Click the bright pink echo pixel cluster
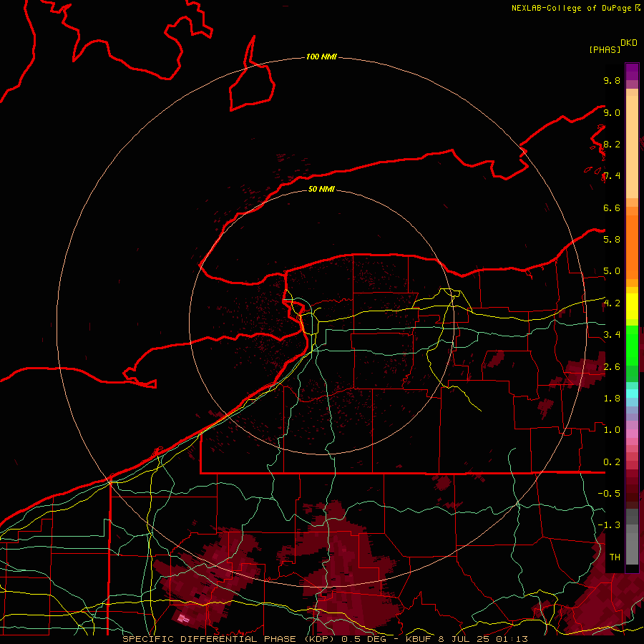644x644 pixels. coord(183,618)
